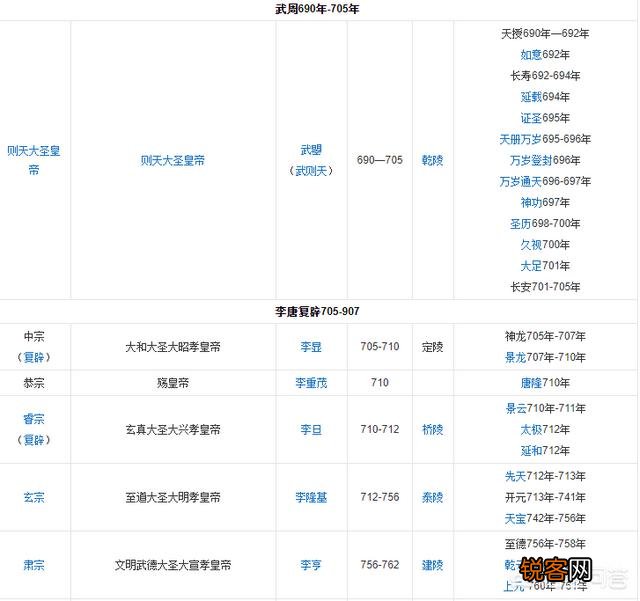
Task: Click the 李唐复辟705-907 section header
Action: click(317, 312)
